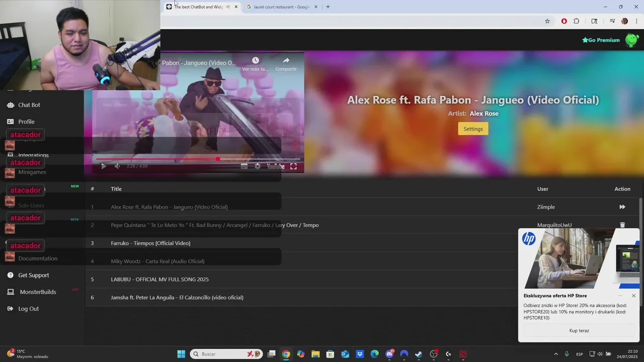Show hidden system tray icons
The width and height of the screenshot is (644, 362).
(x=556, y=354)
